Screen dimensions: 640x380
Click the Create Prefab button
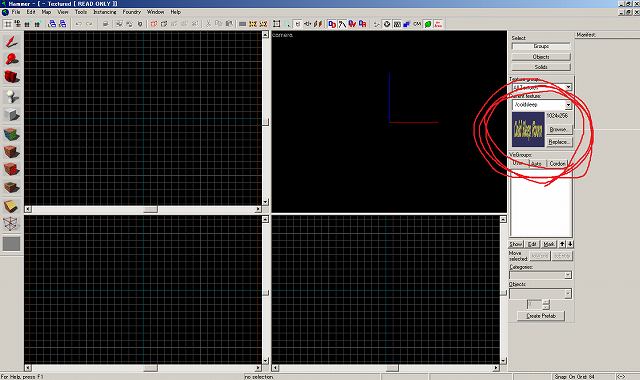(x=541, y=316)
